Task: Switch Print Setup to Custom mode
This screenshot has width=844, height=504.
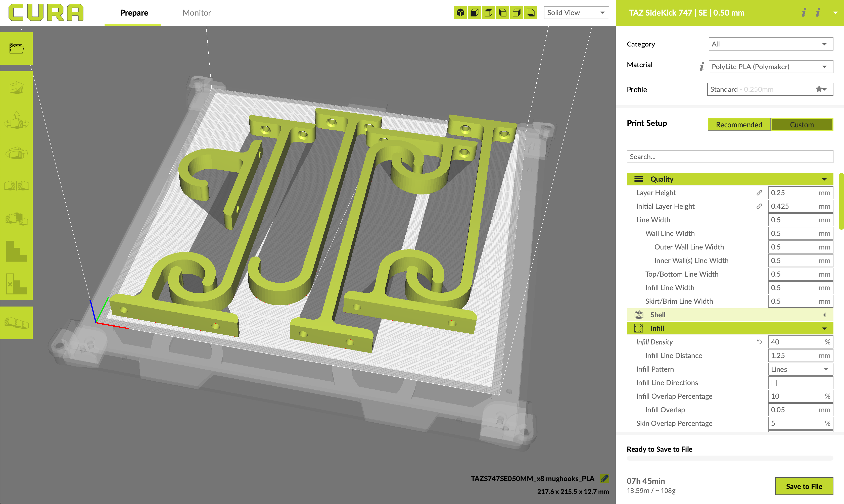Action: [x=802, y=125]
